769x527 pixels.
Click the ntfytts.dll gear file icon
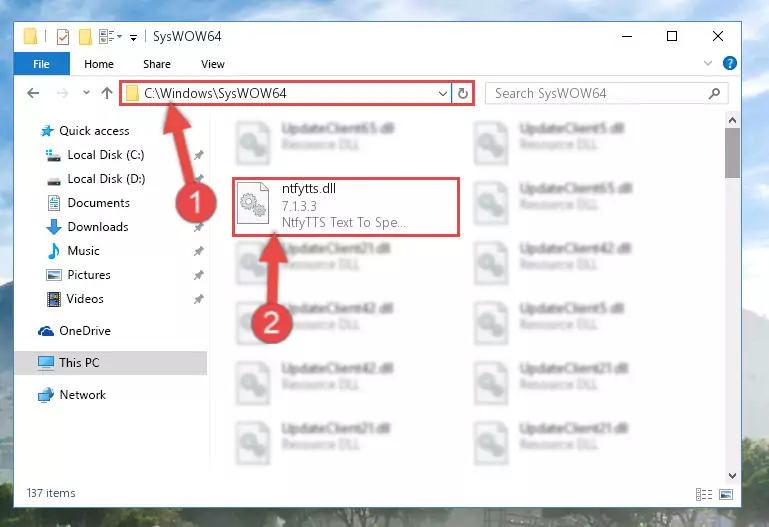pos(253,203)
